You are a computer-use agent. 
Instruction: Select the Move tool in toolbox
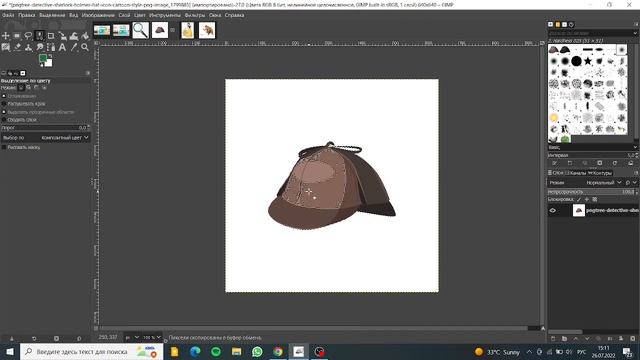[6, 36]
